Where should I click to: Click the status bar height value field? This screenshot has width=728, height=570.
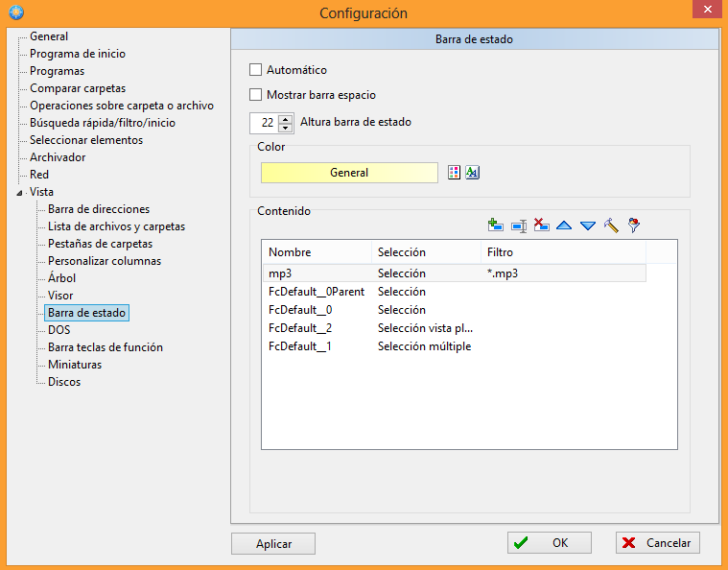coord(265,123)
